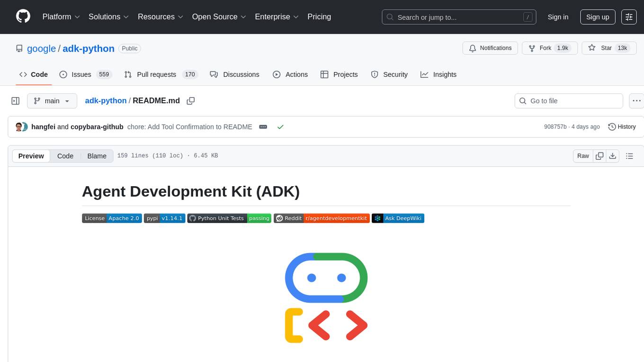Open the adk-python repository title link
The image size is (644, 362).
tap(89, 48)
